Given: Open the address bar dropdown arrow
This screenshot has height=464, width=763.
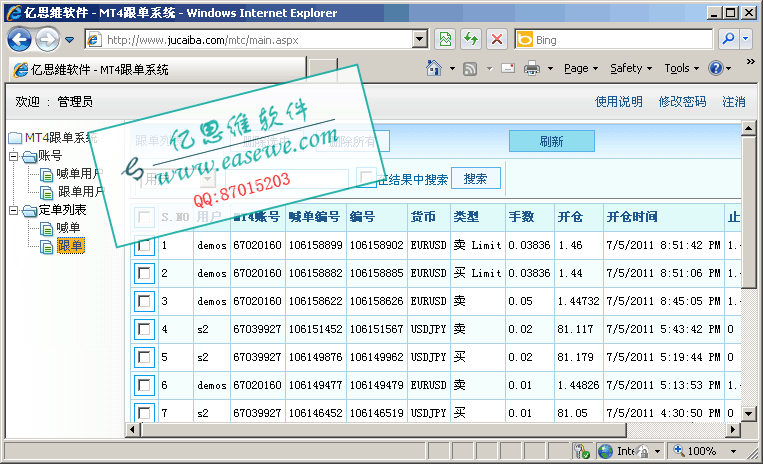Looking at the screenshot, I should click(x=420, y=39).
